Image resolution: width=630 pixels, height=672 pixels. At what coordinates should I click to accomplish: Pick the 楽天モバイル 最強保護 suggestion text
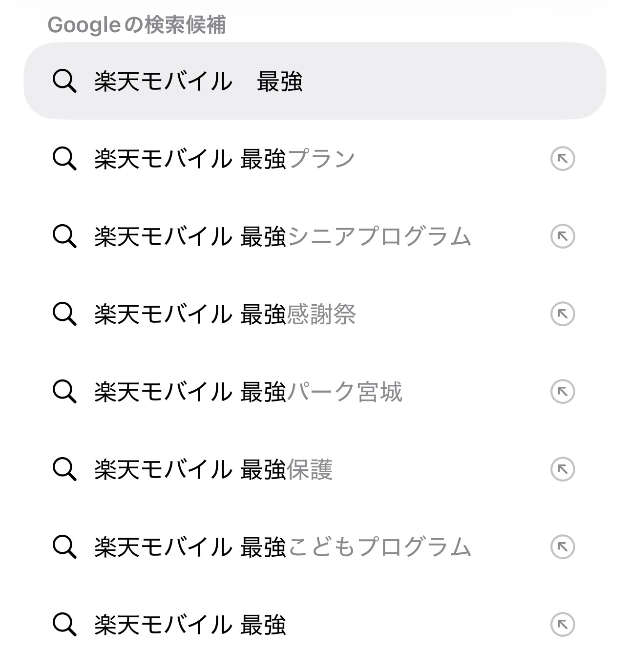point(213,470)
